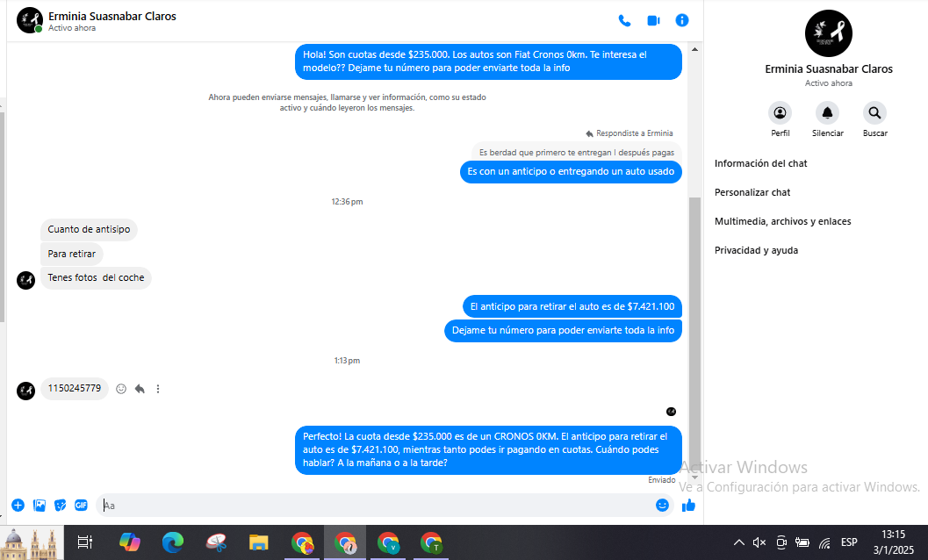This screenshot has width=928, height=560.
Task: Toggle the conversation info panel icon
Action: coord(682,21)
